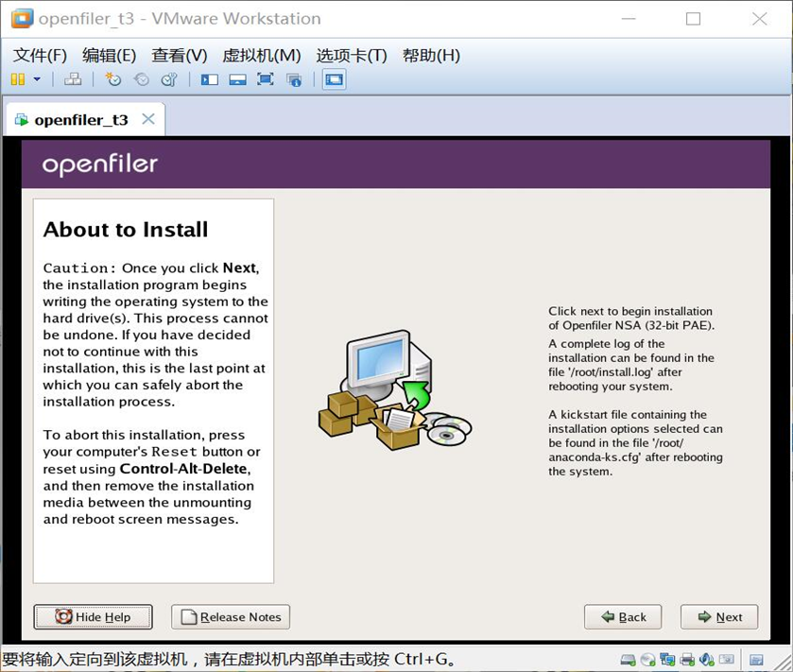
Task: Maximize the VMware Workstation window
Action: [693, 19]
